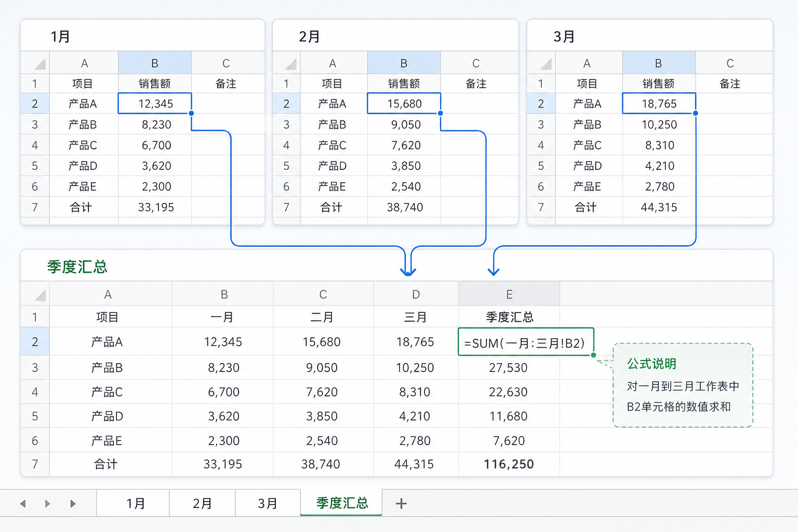The width and height of the screenshot is (798, 532).
Task: Click formula cell =SUM(一月:三月!B2)
Action: tap(525, 342)
